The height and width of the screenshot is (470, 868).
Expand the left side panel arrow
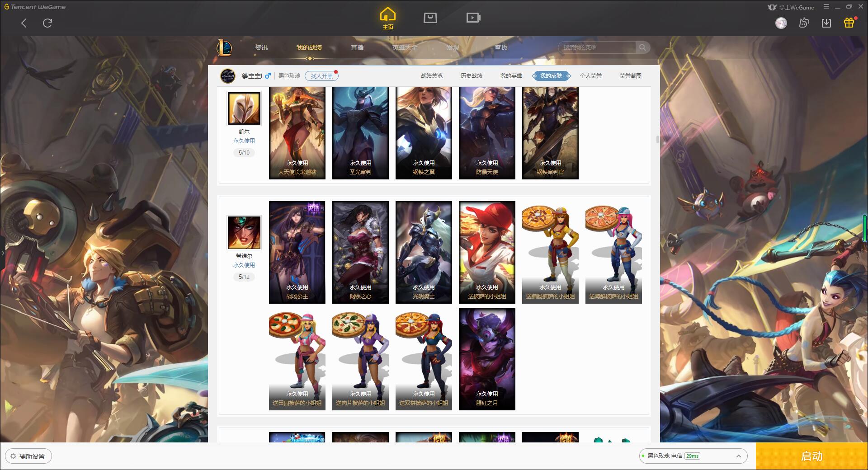(2, 253)
